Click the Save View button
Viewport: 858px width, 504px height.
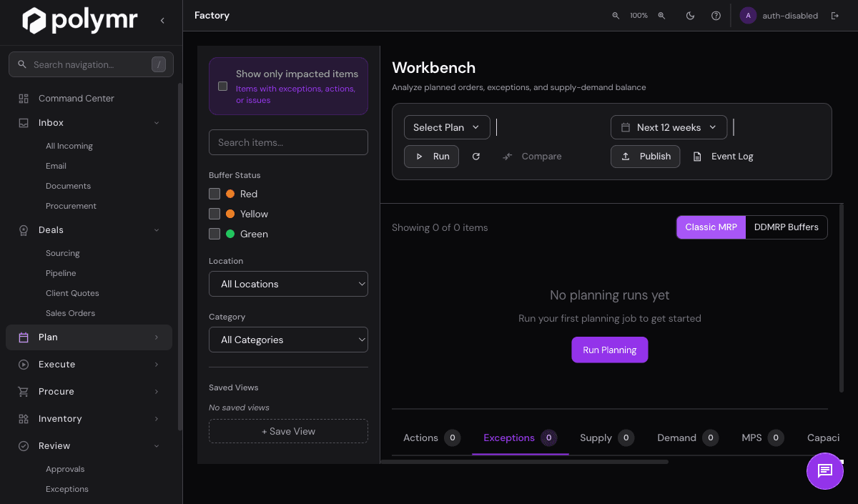coord(288,431)
